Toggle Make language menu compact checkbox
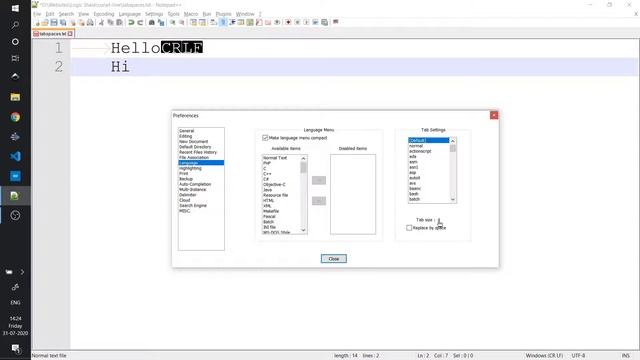 [x=265, y=138]
